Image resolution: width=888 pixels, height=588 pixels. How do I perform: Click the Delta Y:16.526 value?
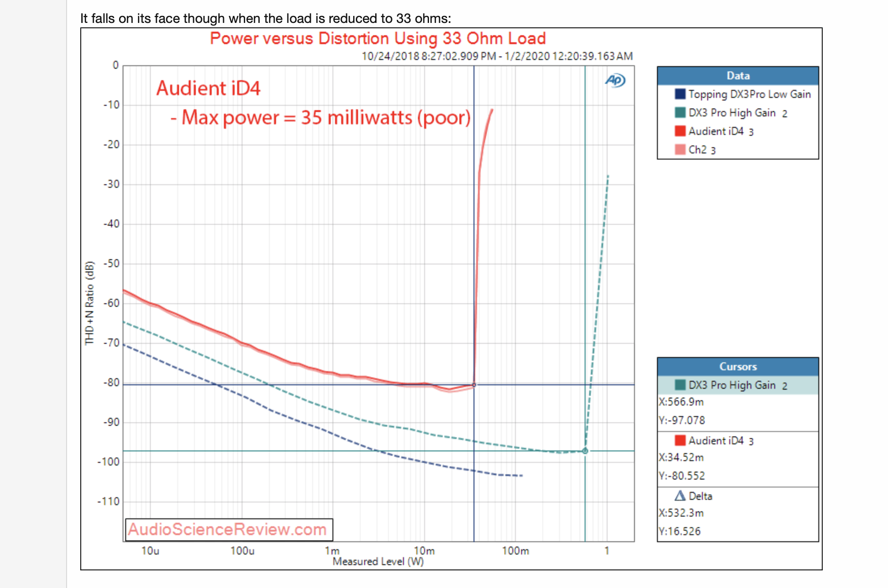click(x=679, y=532)
